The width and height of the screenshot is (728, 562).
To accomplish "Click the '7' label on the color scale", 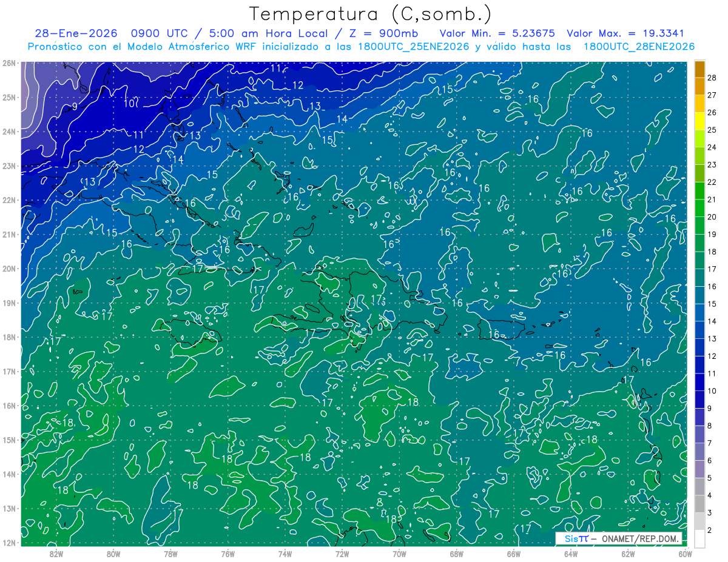I will pos(710,443).
